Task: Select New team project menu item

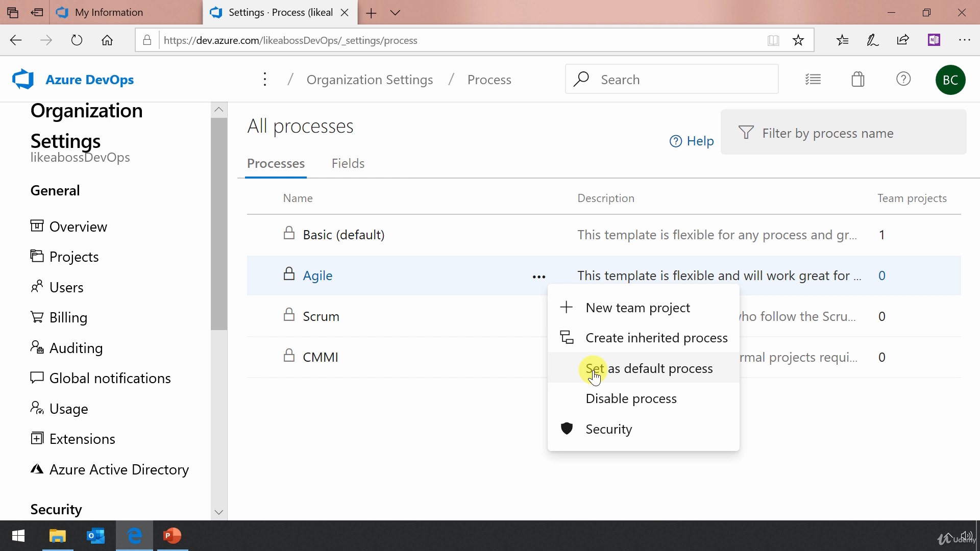Action: coord(644,308)
